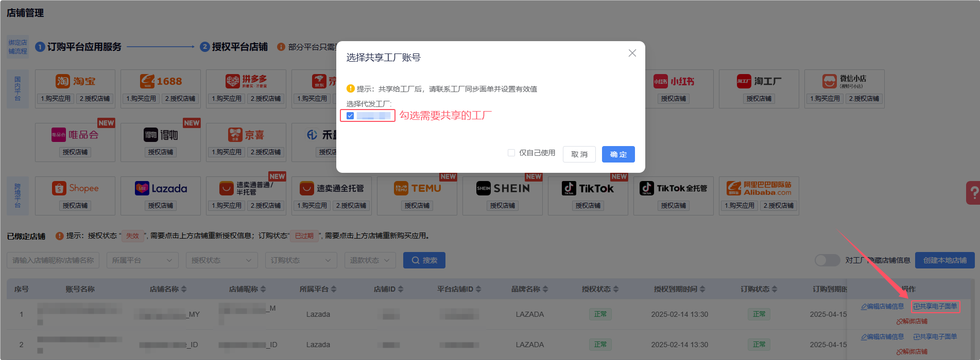980x360 pixels.
Task: Click the TikTok全托管 logo
Action: pyautogui.click(x=674, y=188)
